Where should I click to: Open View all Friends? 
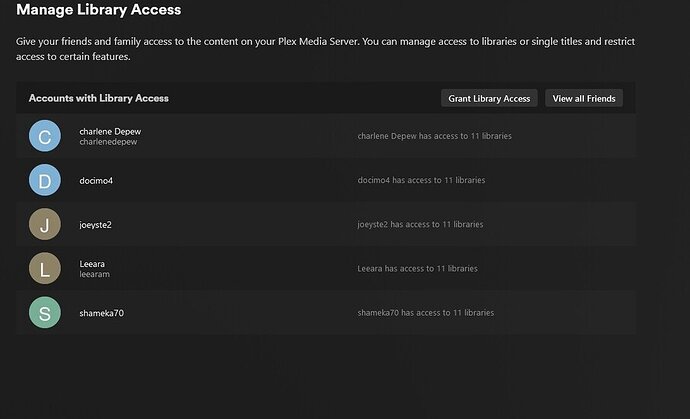584,98
